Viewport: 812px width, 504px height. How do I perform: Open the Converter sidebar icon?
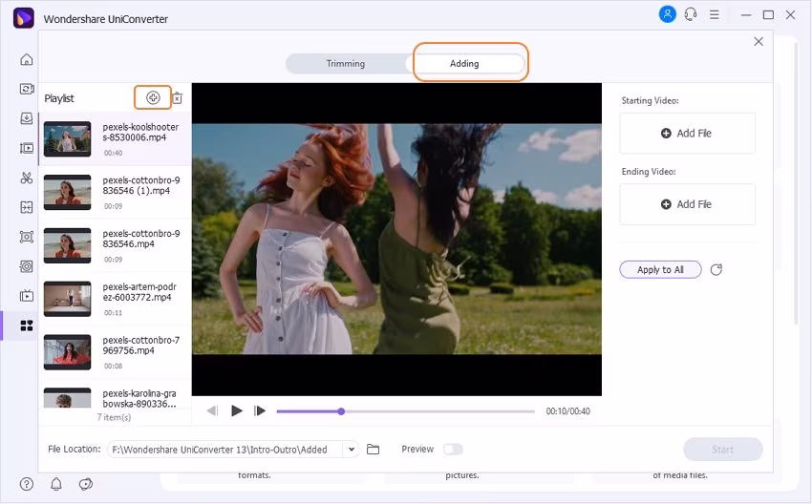coord(27,89)
